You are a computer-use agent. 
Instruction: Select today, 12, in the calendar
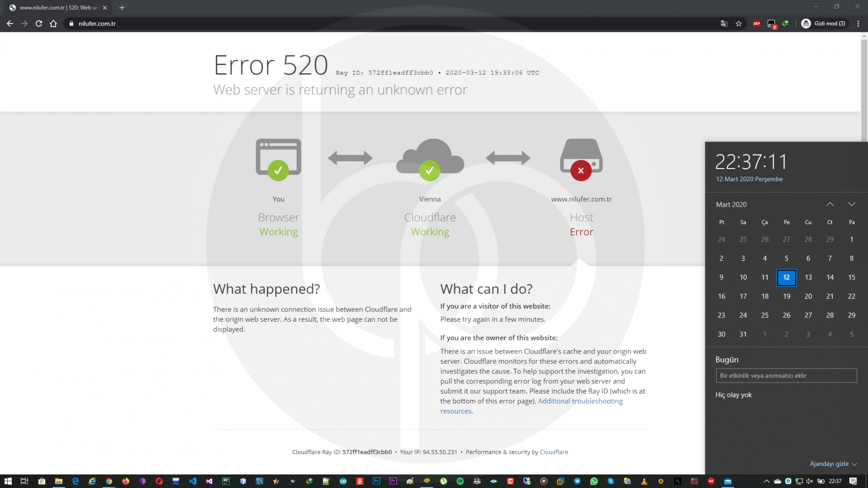787,277
